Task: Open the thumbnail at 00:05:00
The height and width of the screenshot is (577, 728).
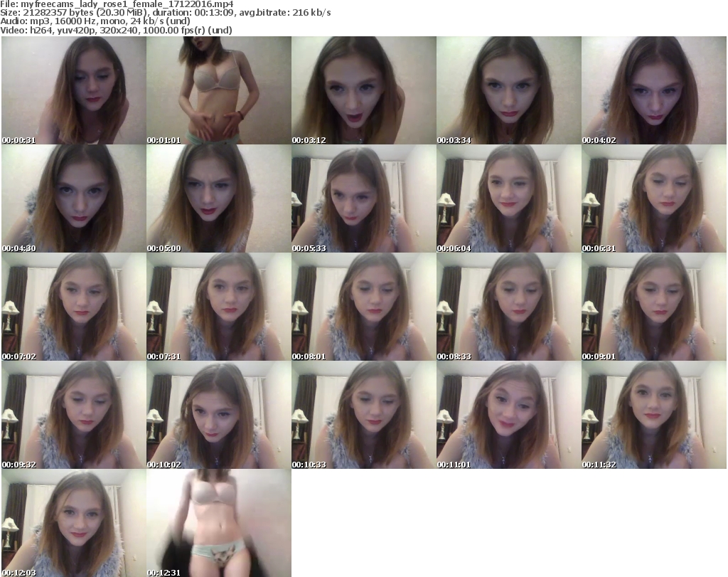Action: [219, 198]
